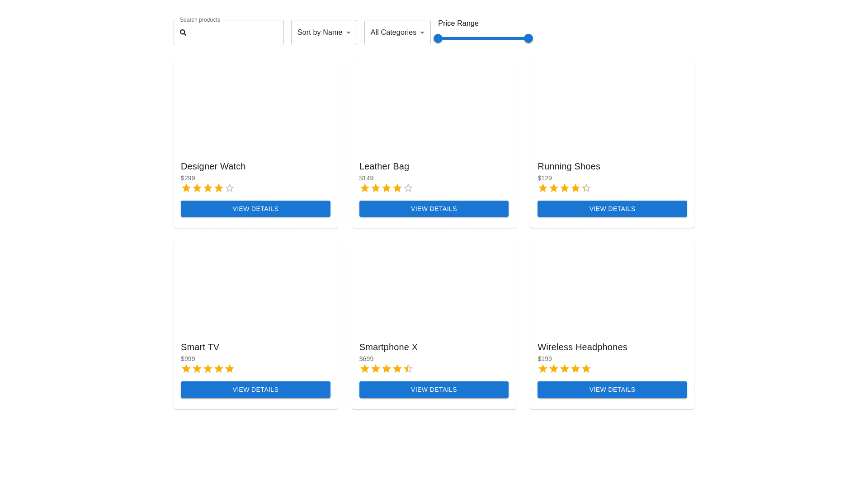Click the search magnifier icon
Viewport: 868px width, 488px height.
pos(183,33)
